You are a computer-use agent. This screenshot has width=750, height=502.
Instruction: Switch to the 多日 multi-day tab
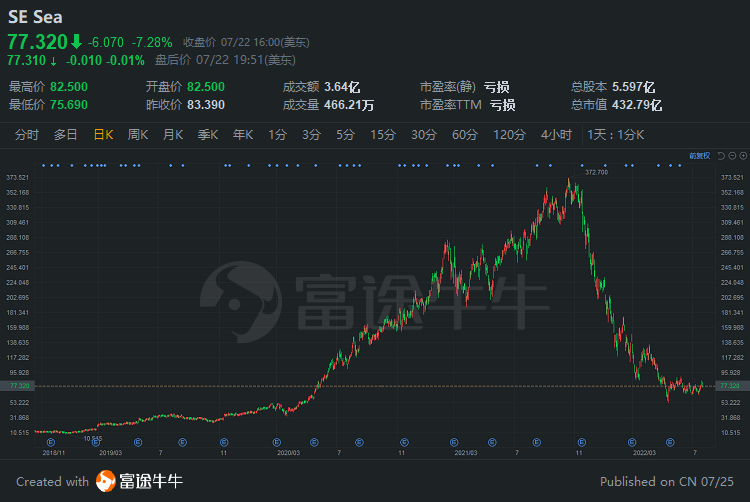[66, 135]
